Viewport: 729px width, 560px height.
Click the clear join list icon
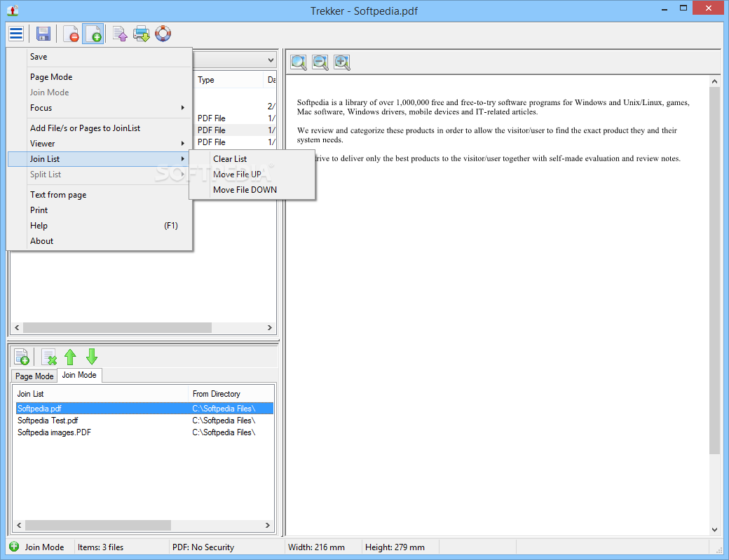49,357
